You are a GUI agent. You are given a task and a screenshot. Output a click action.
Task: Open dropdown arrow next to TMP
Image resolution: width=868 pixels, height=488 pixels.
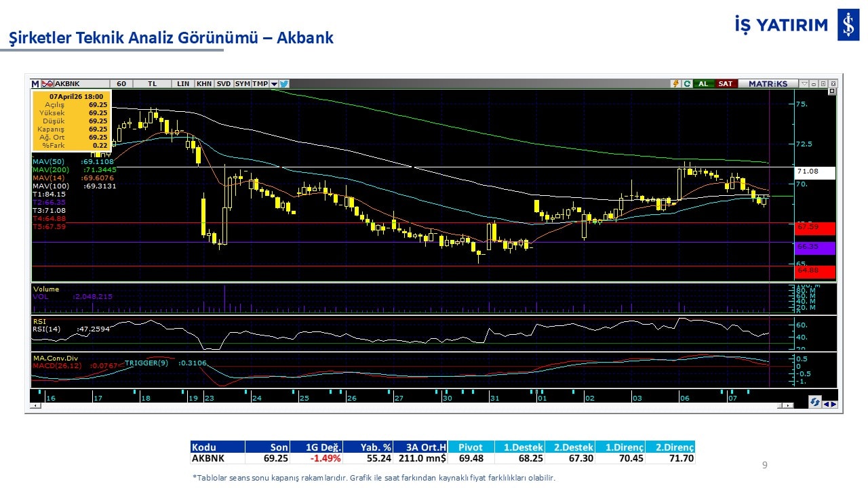[x=274, y=84]
